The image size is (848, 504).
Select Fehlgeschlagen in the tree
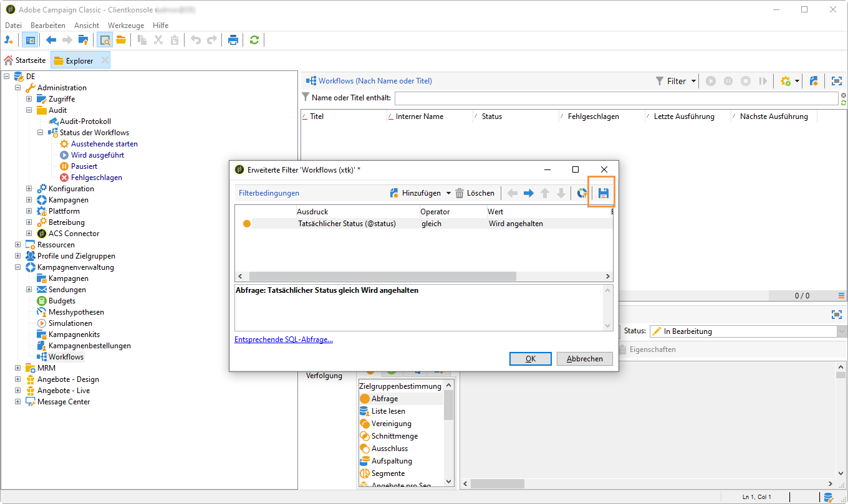[x=97, y=178]
